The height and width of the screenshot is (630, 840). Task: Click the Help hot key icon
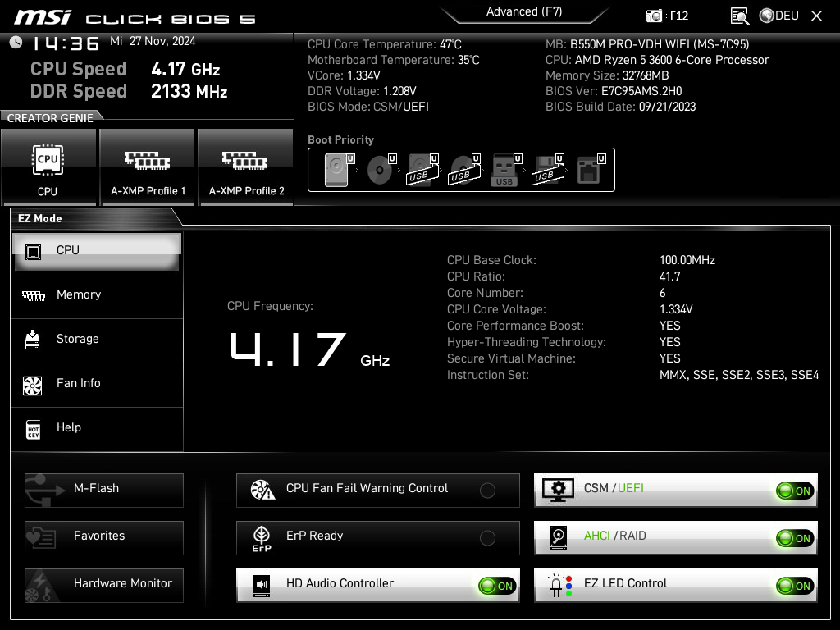[x=33, y=429]
